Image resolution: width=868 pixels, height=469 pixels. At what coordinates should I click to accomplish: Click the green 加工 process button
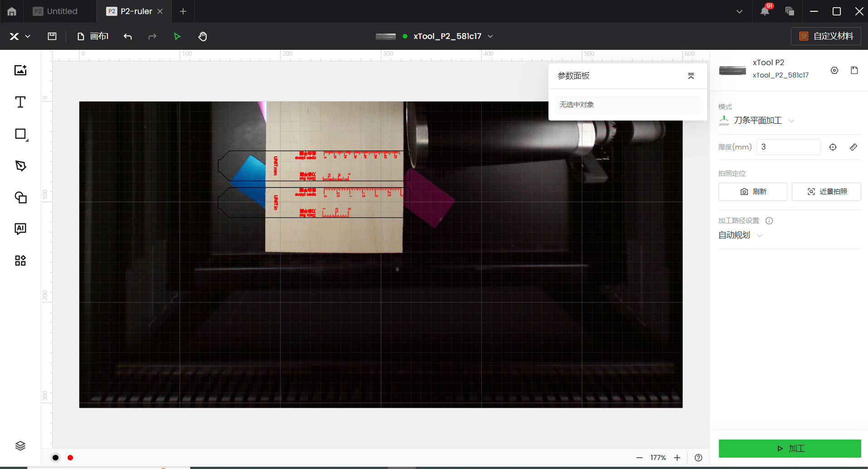pos(790,449)
